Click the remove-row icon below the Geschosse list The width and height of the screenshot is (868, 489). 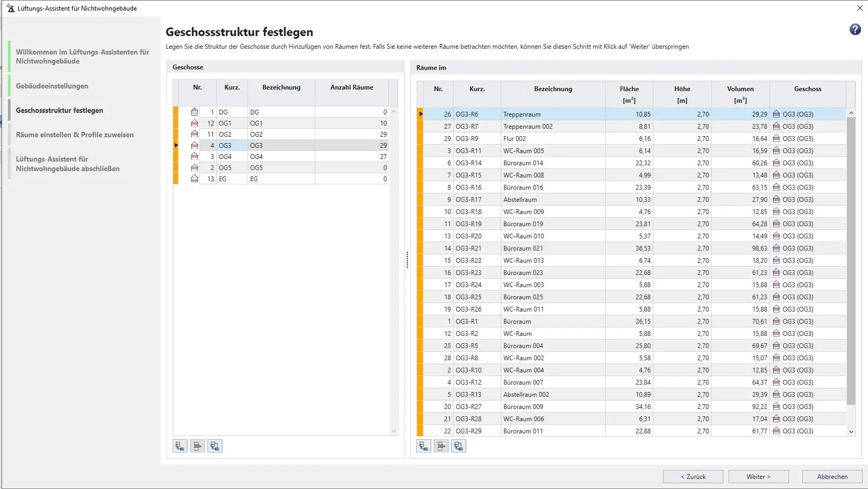click(x=197, y=446)
